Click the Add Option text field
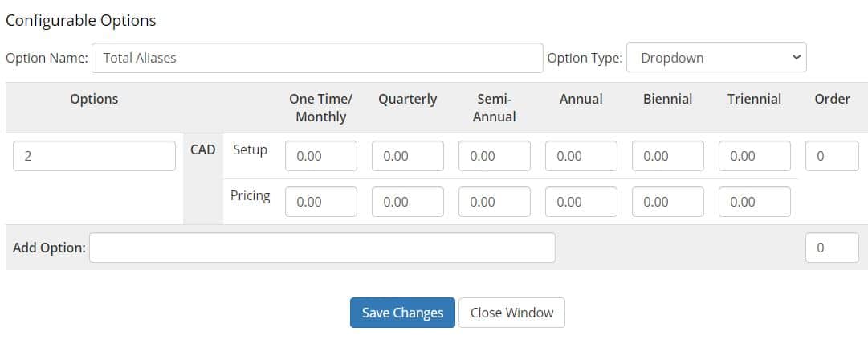Viewport: 868px width, 344px height. (x=322, y=248)
